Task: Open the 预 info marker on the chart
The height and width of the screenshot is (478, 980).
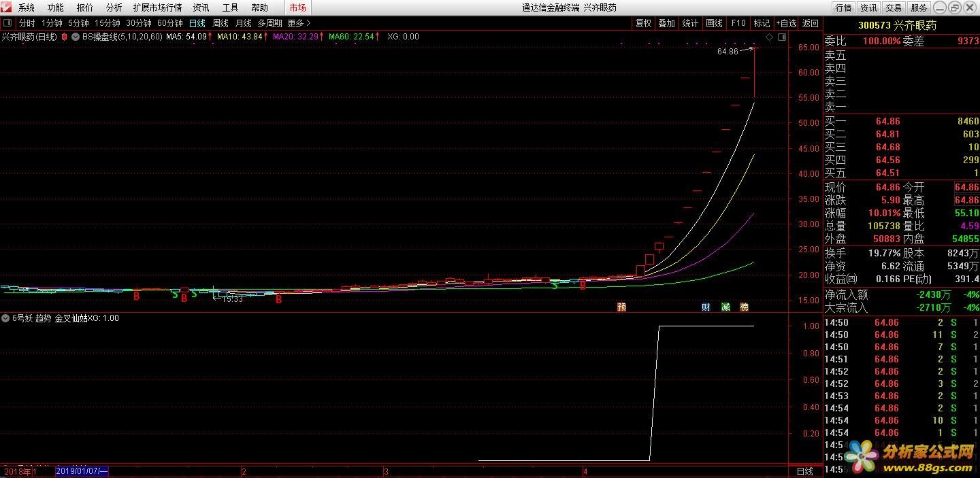Action: click(621, 307)
